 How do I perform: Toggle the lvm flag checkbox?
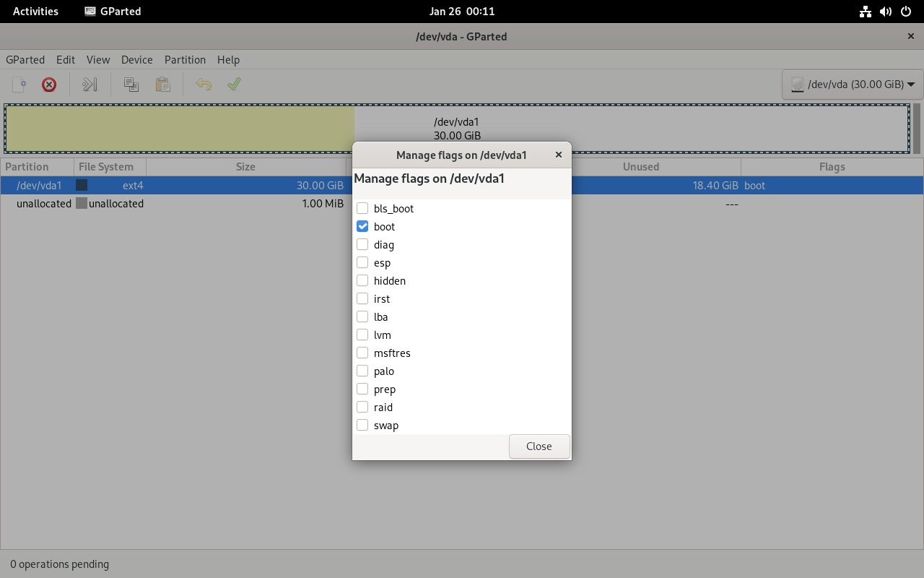click(362, 335)
